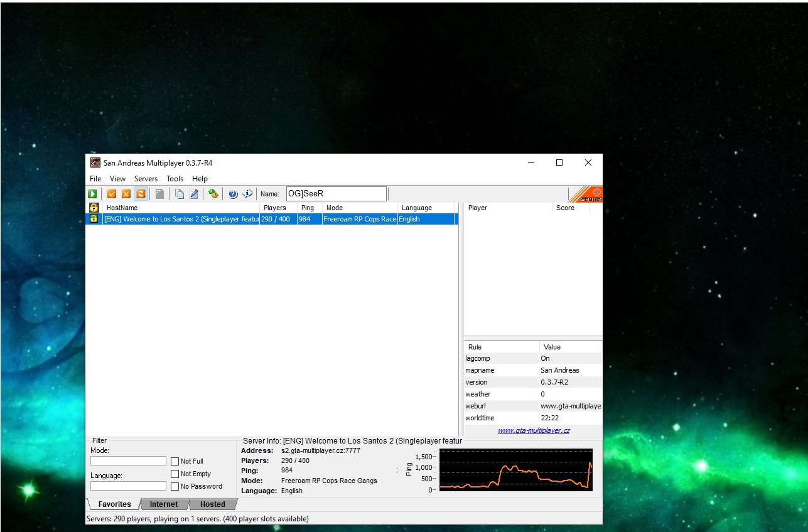Viewport: 808px width, 532px height.
Task: Click the mapname rule row
Action: [x=533, y=370]
